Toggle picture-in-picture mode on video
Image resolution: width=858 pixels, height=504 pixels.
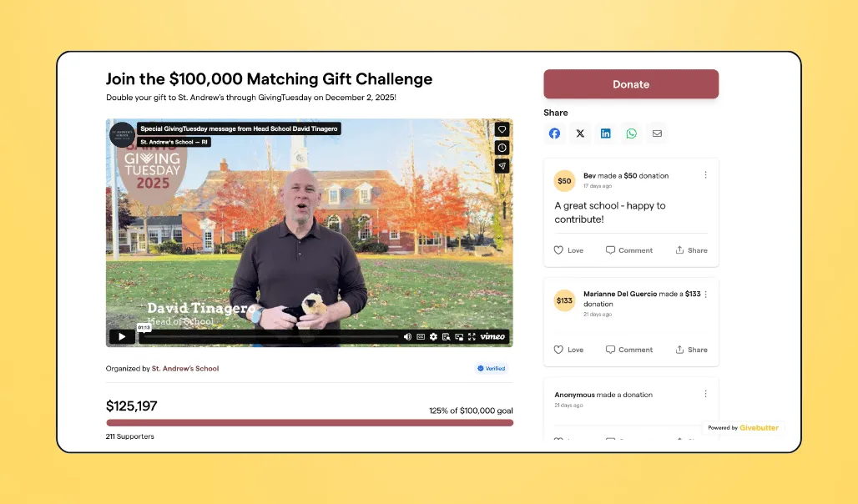click(459, 336)
